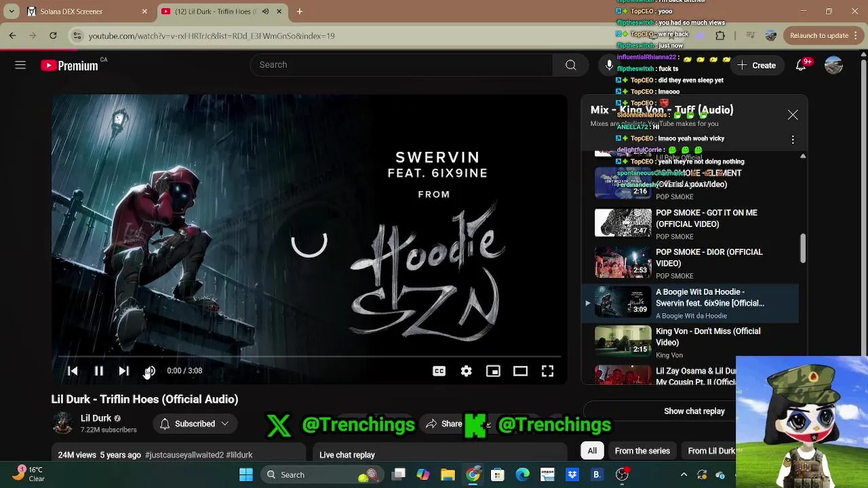Open Microsoft Edge from the taskbar
Image resolution: width=868 pixels, height=488 pixels.
(x=522, y=474)
